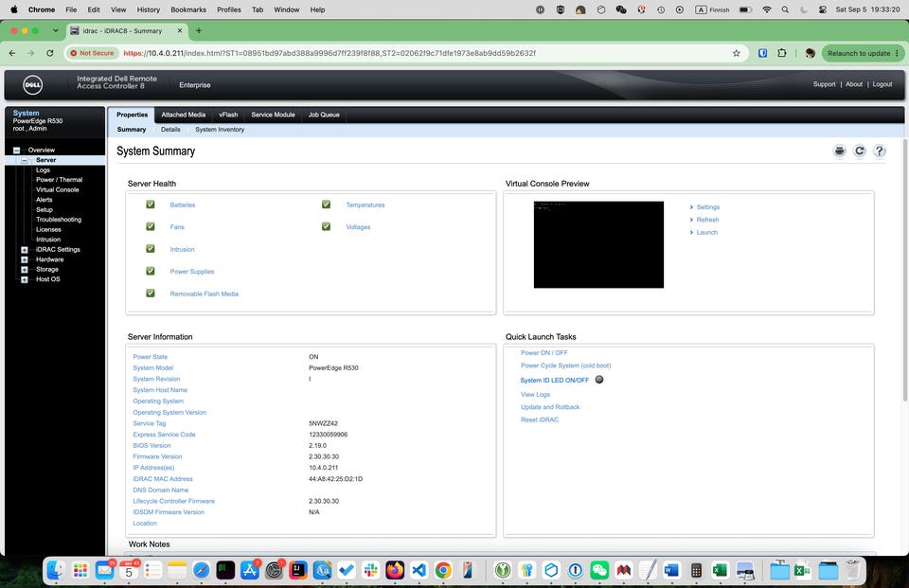This screenshot has width=909, height=588.
Task: Open the Help question mark icon
Action: [880, 151]
